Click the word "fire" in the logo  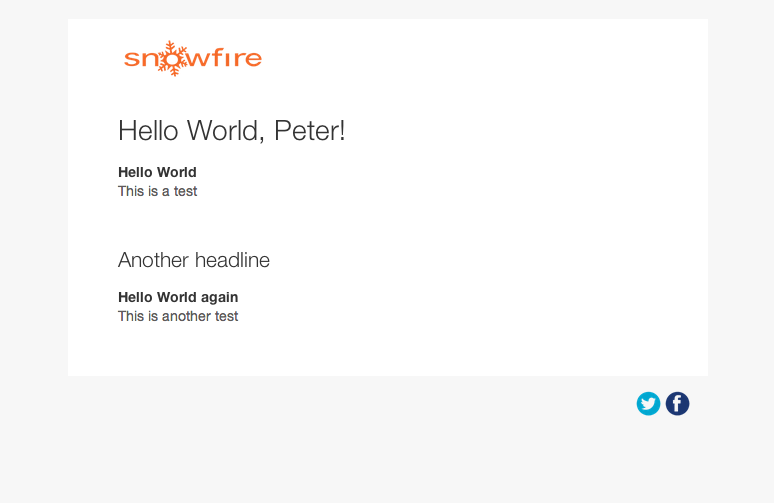238,59
